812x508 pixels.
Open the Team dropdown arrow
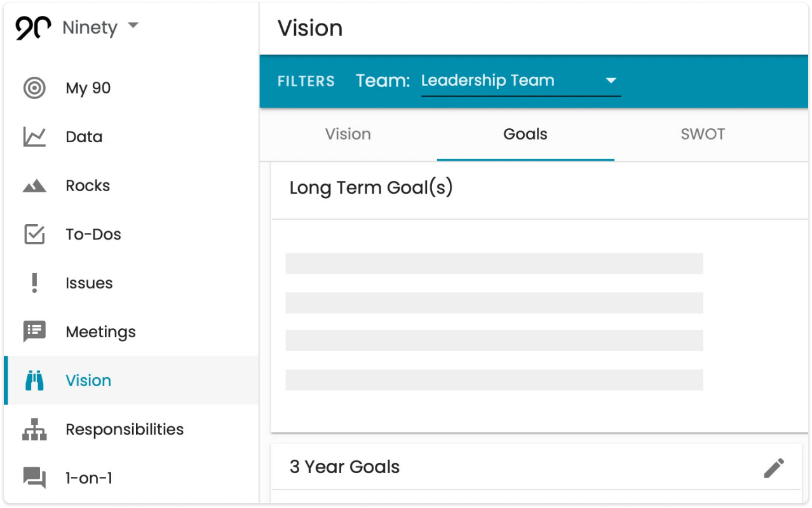pyautogui.click(x=610, y=81)
